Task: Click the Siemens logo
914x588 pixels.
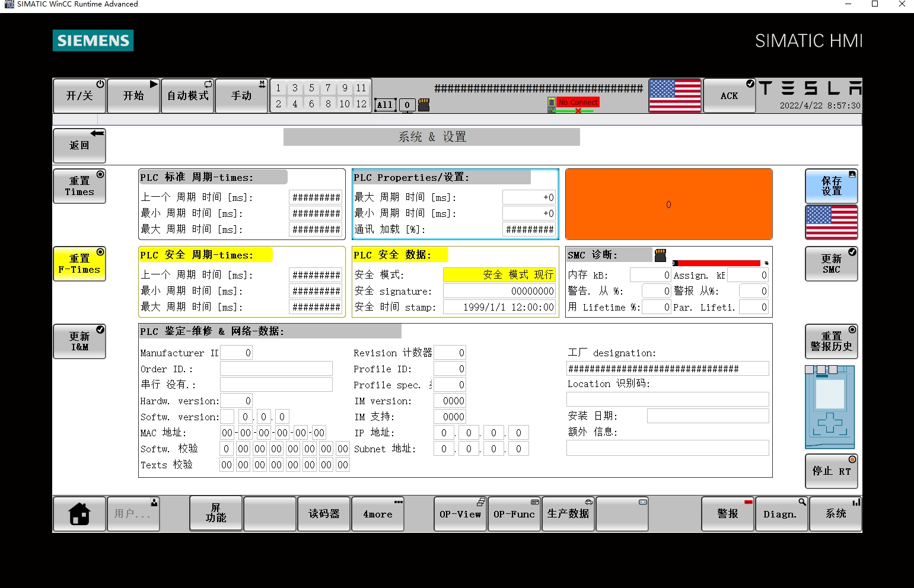Action: [93, 40]
